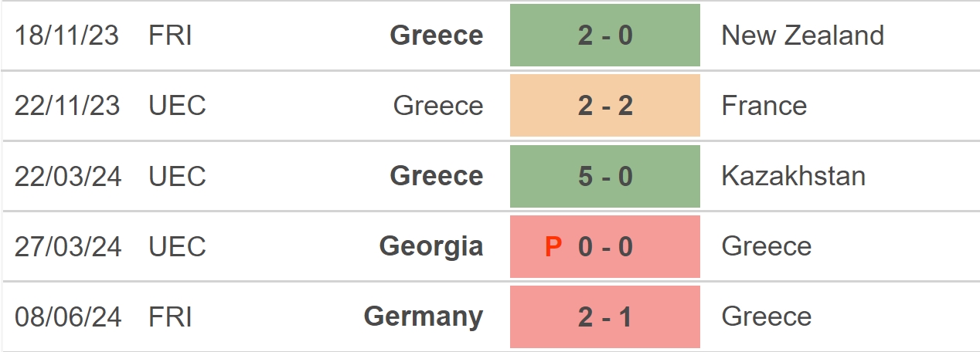Open the Georgia 0 - 0 score cell
Viewport: 980px width, 352px height.
(x=605, y=246)
